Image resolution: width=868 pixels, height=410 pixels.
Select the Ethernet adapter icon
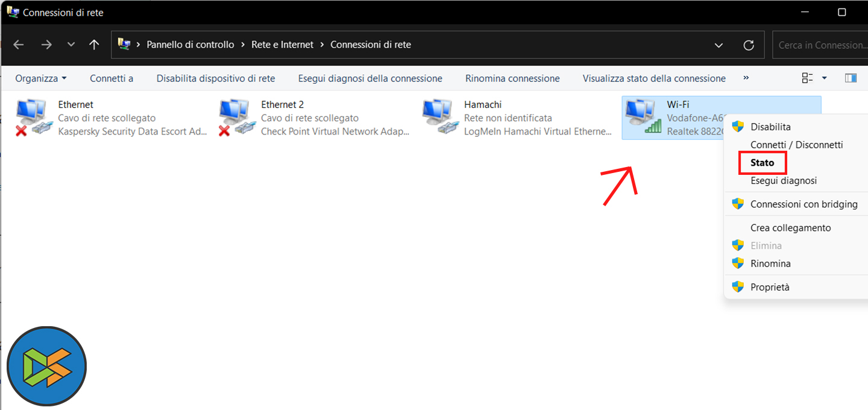[x=34, y=118]
